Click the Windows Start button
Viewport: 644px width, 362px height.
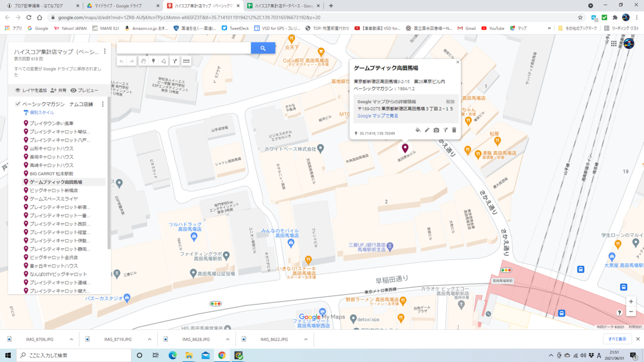[8, 355]
